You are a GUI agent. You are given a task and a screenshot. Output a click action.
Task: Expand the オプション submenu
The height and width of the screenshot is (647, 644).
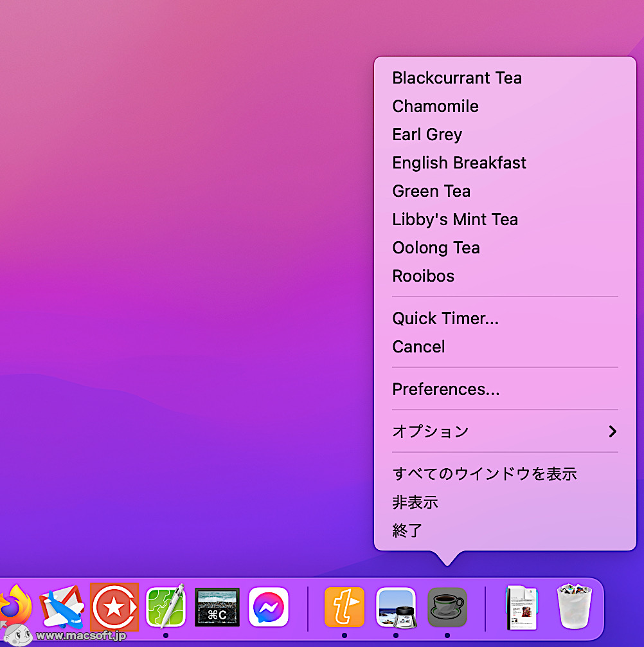click(x=505, y=432)
